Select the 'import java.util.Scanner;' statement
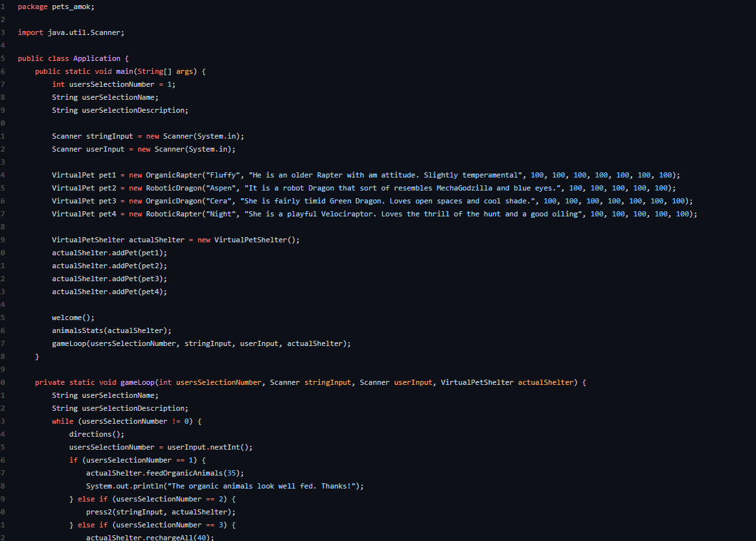756x541 pixels. [x=71, y=32]
